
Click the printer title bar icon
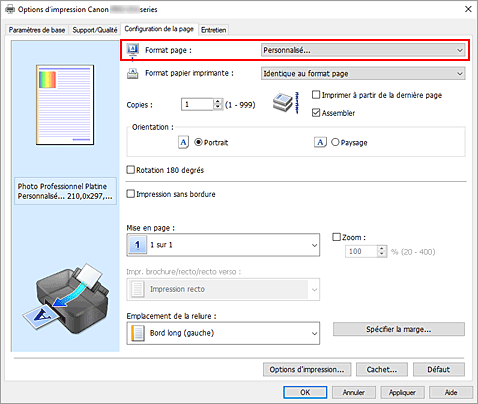[x=10, y=9]
